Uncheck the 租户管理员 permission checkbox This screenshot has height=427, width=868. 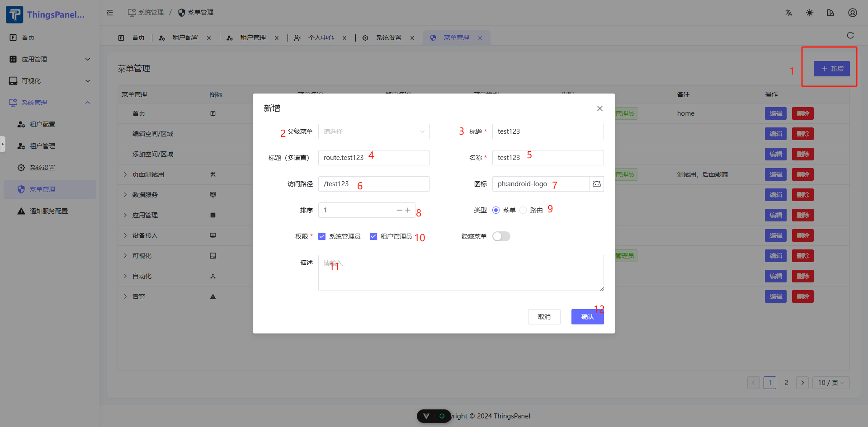(373, 236)
